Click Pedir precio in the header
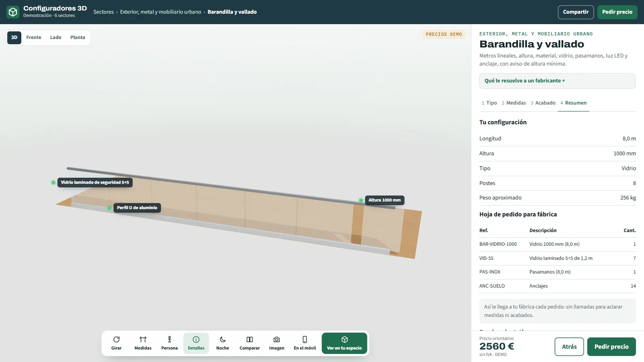The height and width of the screenshot is (362, 644). pyautogui.click(x=617, y=12)
